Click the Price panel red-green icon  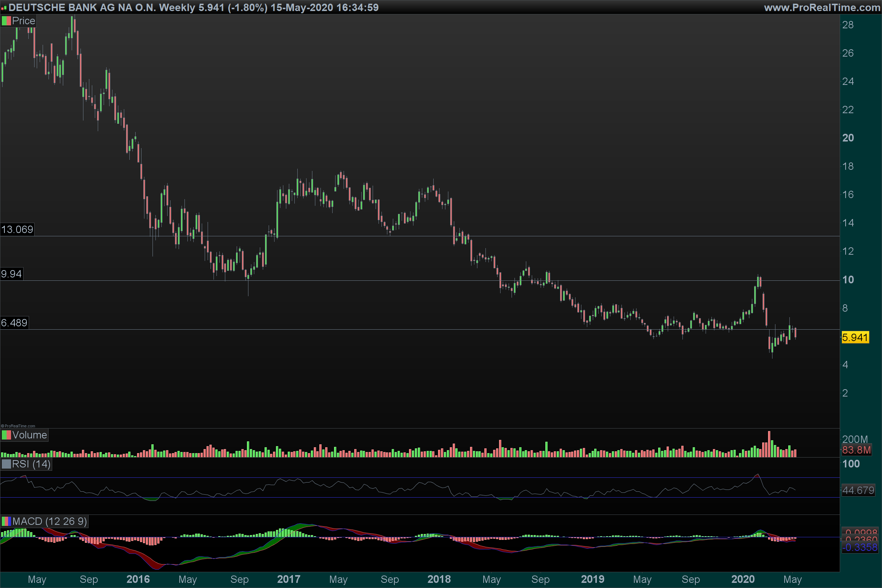(x=6, y=21)
